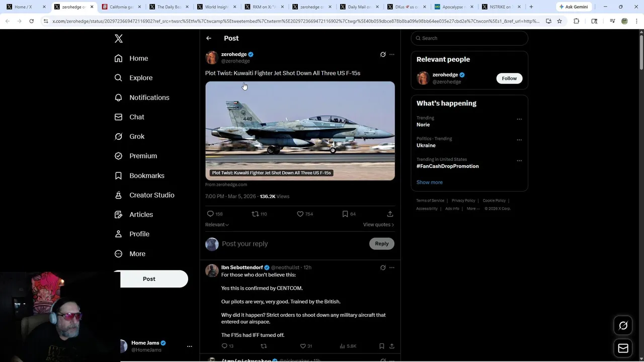Open Chrome three-dot menu

pos(636,21)
